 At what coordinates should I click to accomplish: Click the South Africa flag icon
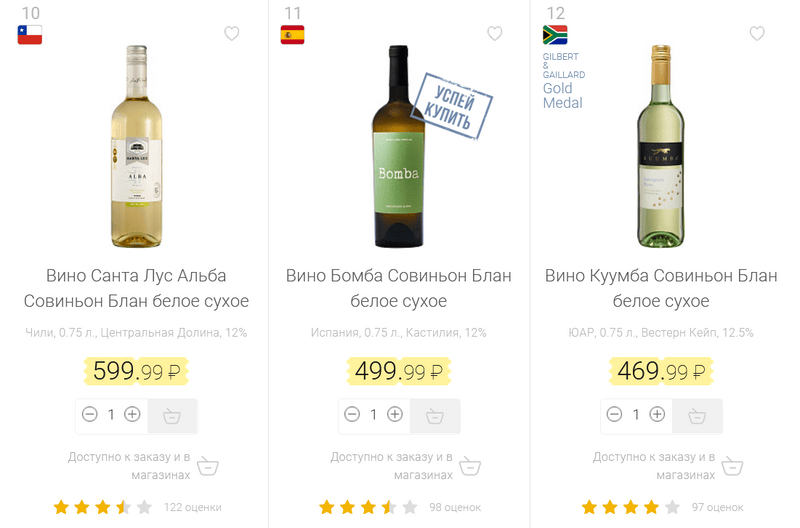pyautogui.click(x=555, y=35)
